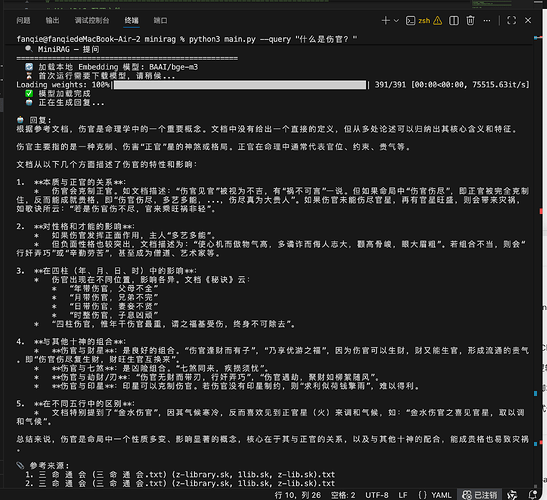Create a new terminal with plus icon
Image resolution: width=547 pixels, height=500 pixels.
[x=385, y=21]
